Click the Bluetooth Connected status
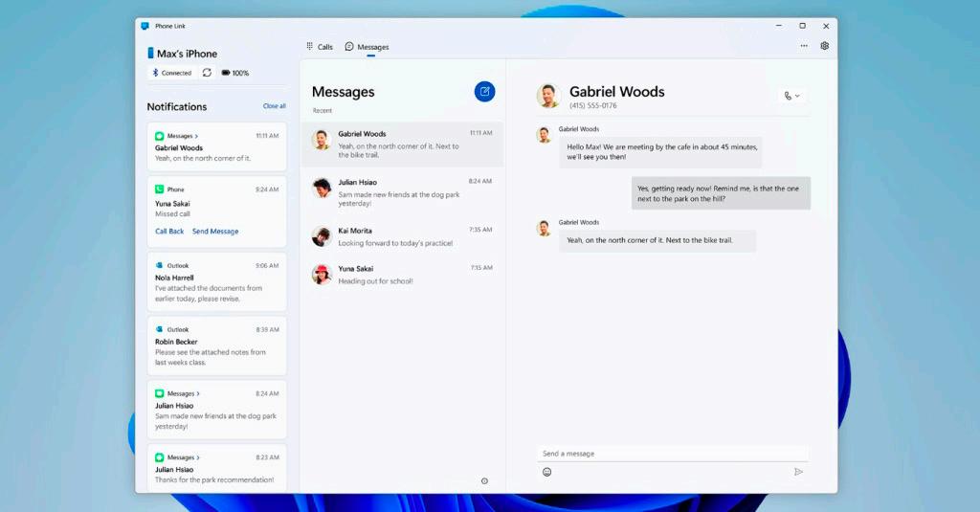The image size is (980, 512). (172, 73)
